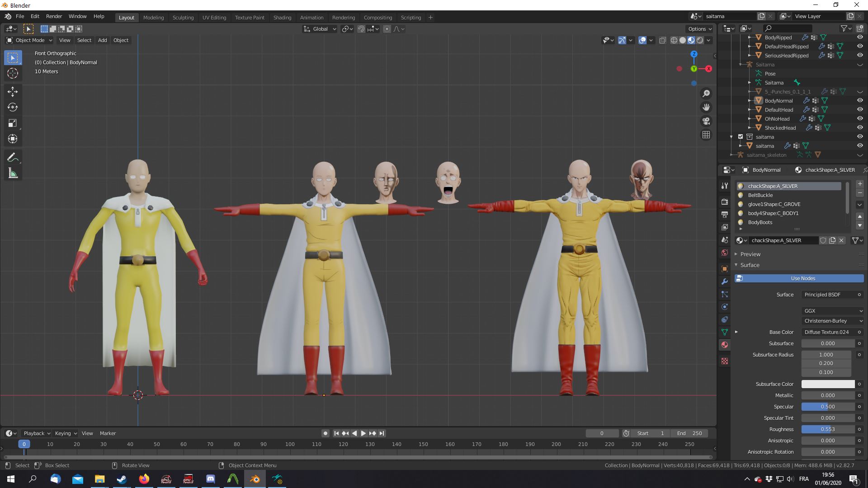Viewport: 868px width, 488px height.
Task: Collapse the Surface panel
Action: [x=750, y=265]
